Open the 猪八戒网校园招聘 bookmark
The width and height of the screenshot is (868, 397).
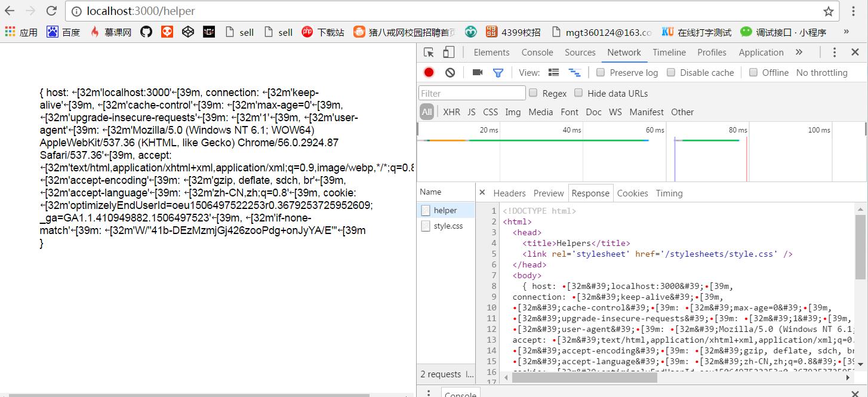(404, 32)
